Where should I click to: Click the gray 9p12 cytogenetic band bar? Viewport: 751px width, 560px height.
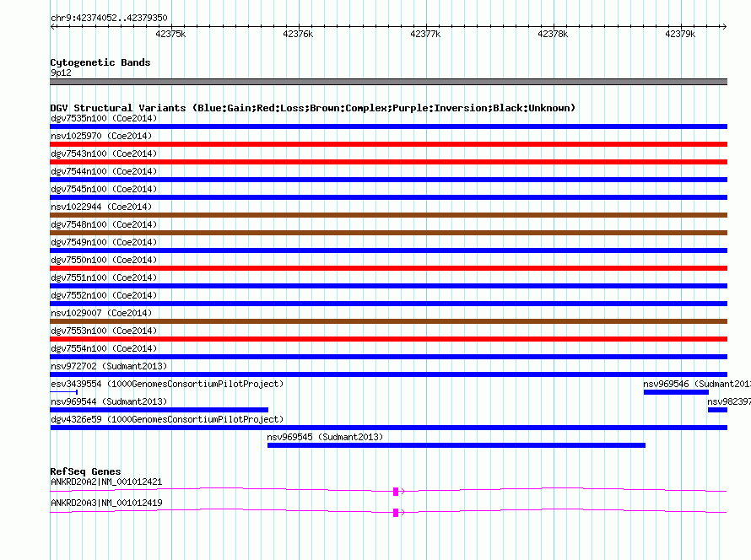click(388, 82)
